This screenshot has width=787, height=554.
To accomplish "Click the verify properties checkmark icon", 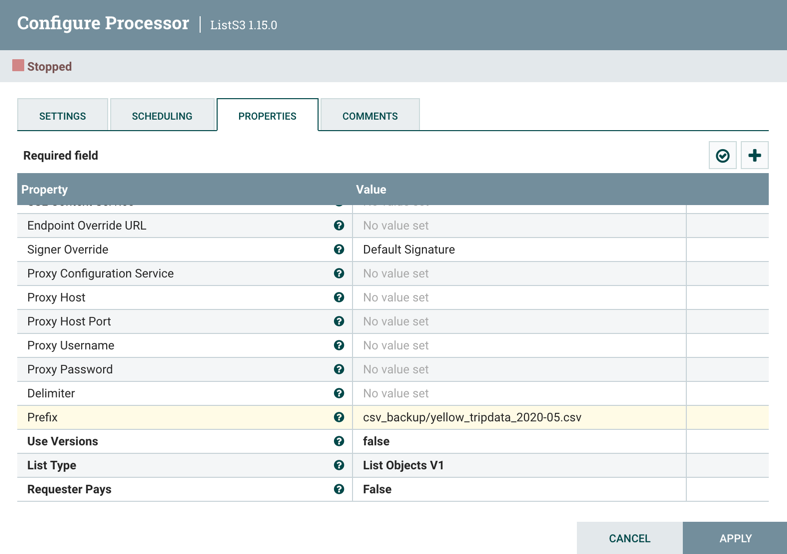I will (x=722, y=156).
